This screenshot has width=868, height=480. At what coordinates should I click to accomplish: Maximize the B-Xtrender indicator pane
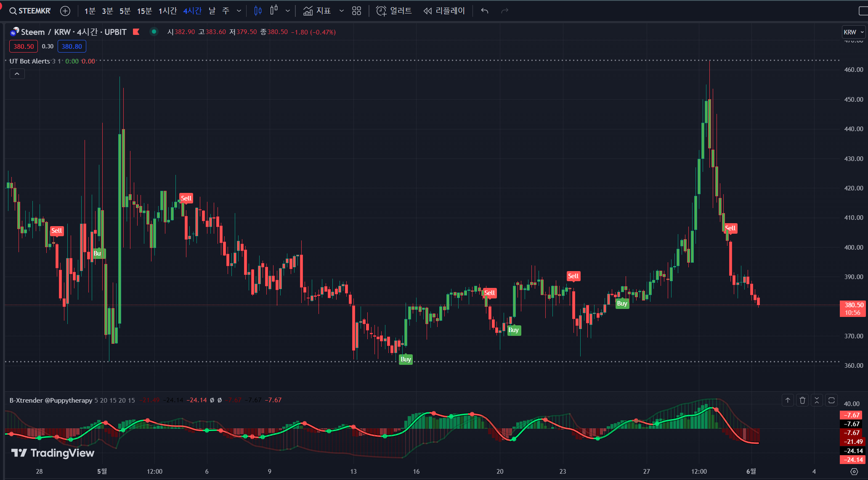point(831,400)
